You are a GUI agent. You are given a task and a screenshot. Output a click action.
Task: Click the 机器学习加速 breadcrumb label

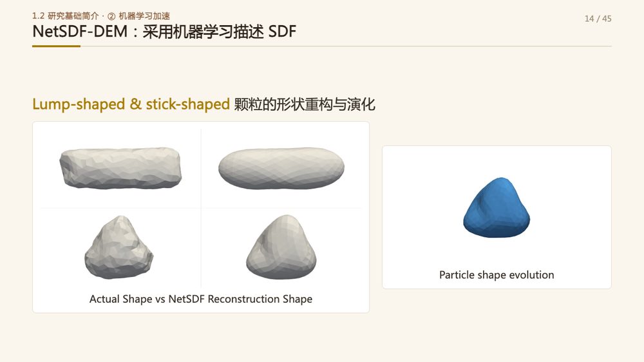pyautogui.click(x=144, y=16)
